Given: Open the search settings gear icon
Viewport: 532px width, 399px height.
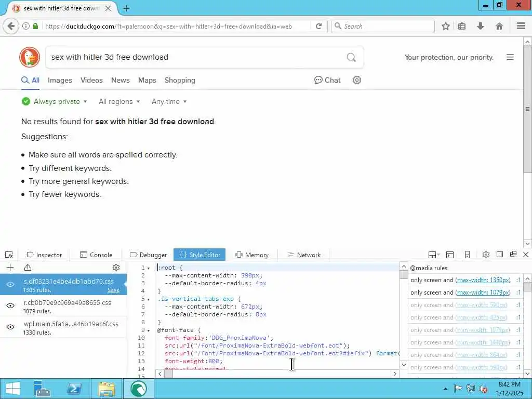Looking at the screenshot, I should (x=356, y=80).
